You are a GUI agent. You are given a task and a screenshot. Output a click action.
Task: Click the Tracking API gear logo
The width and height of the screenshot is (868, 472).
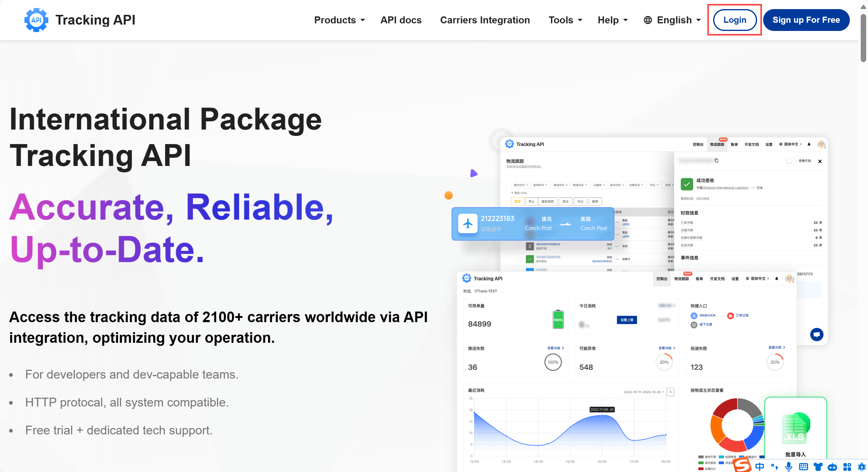point(36,20)
